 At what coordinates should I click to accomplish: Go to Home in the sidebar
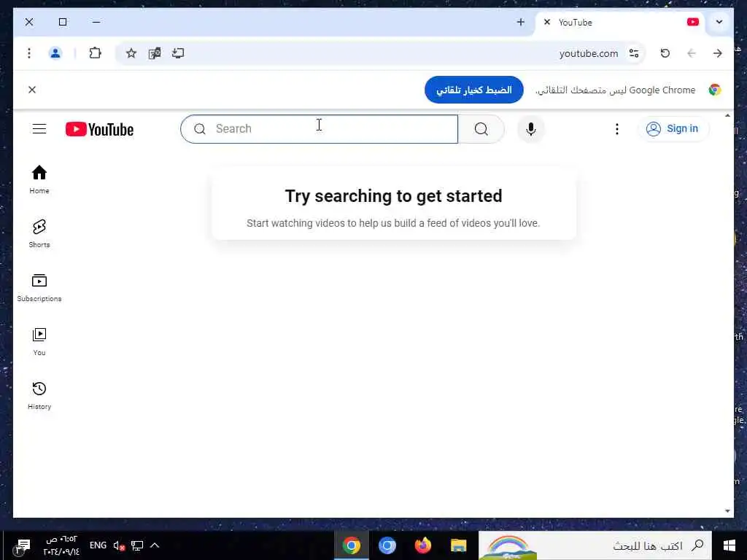[39, 179]
